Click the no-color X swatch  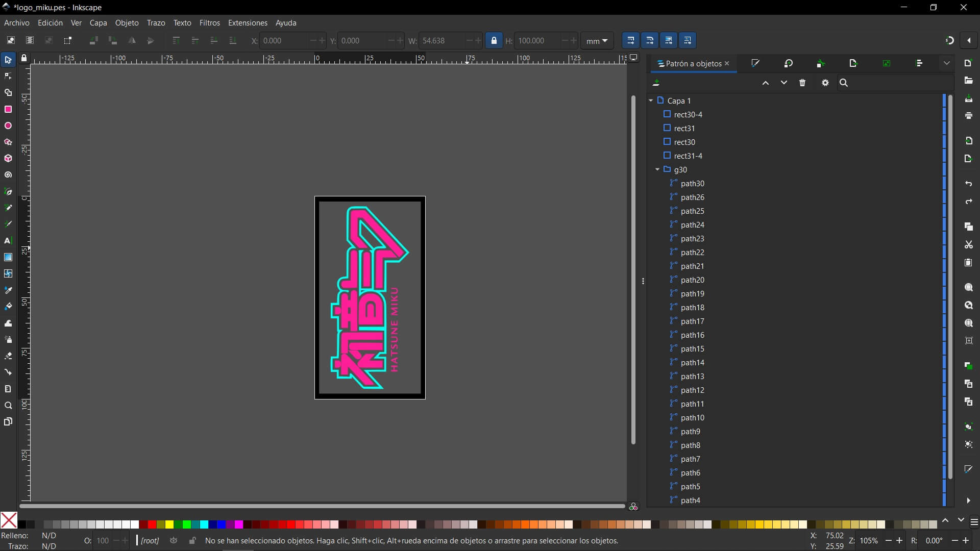tap(9, 520)
